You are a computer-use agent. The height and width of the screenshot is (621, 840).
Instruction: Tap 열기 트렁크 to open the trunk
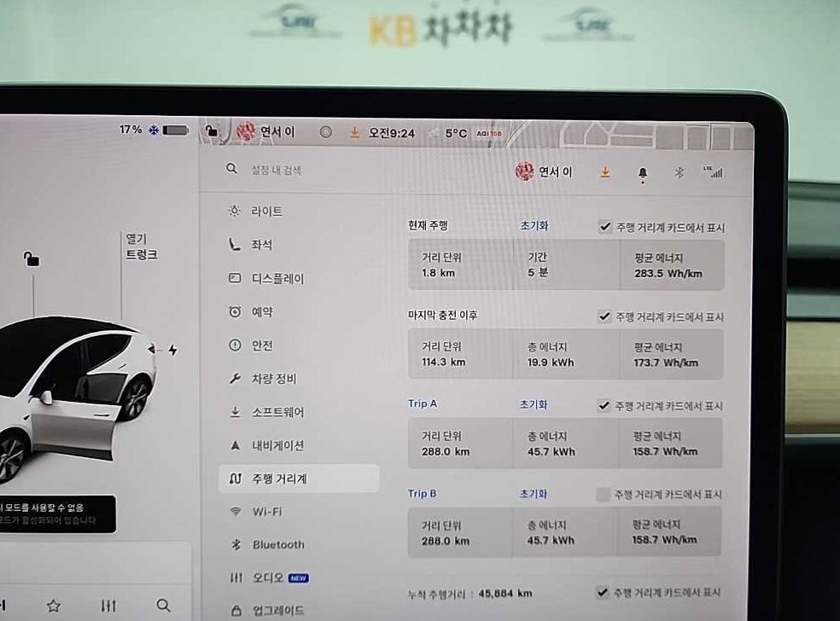click(x=142, y=247)
